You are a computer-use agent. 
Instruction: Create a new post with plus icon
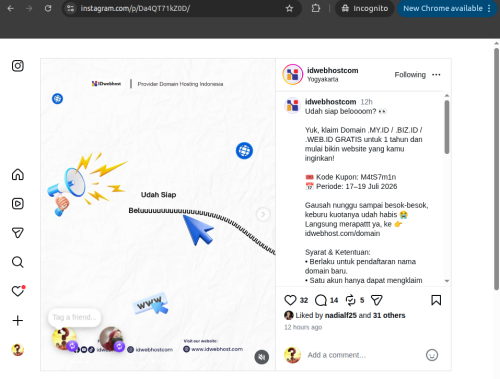[18, 321]
